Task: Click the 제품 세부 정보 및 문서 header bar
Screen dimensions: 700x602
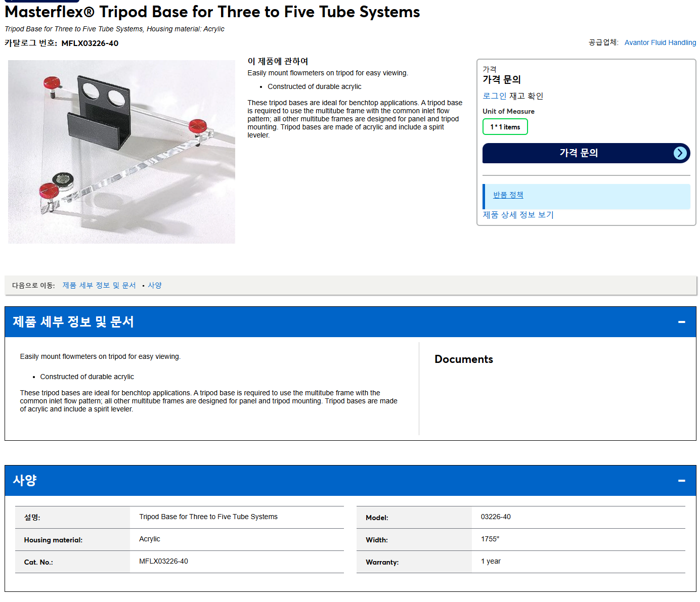Action: (x=350, y=322)
